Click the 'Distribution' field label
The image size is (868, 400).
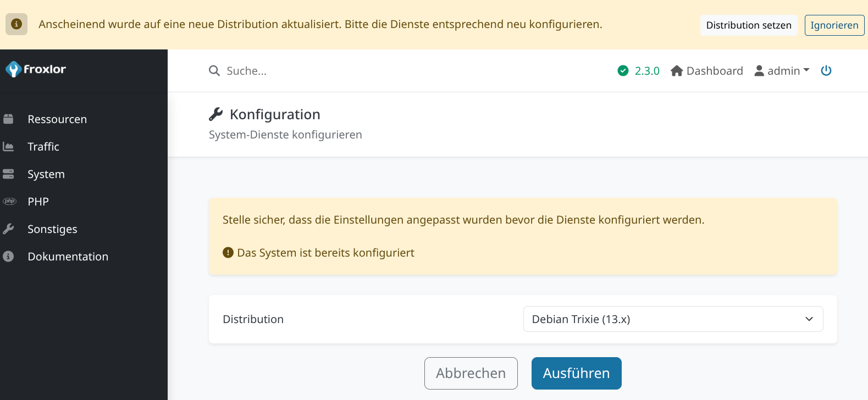pos(253,319)
